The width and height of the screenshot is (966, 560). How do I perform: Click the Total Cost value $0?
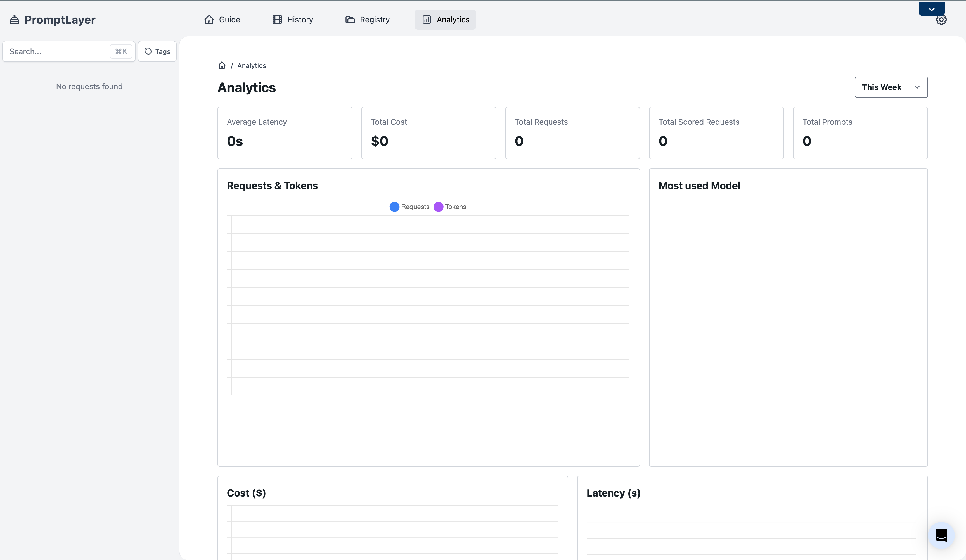point(380,141)
